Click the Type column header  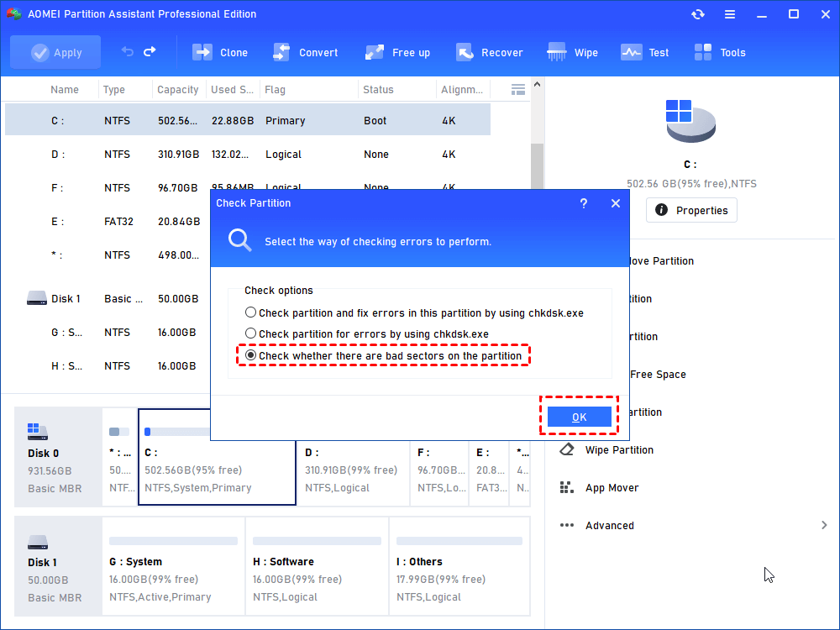point(113,90)
